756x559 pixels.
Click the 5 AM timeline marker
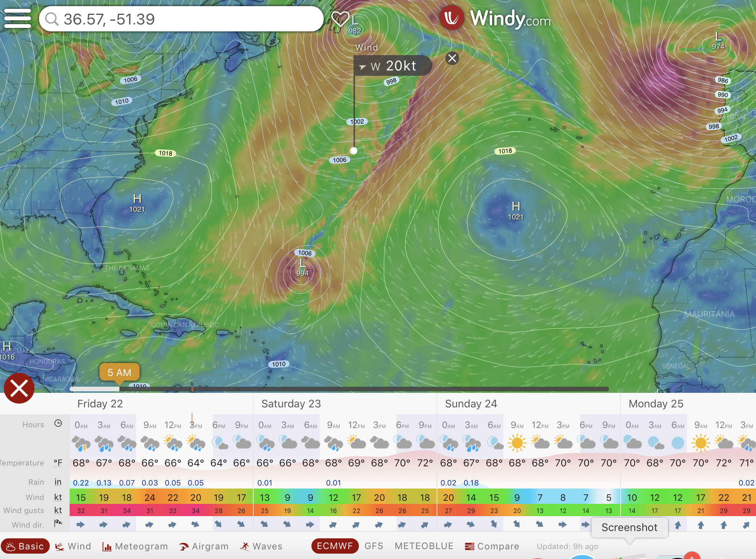coord(119,372)
